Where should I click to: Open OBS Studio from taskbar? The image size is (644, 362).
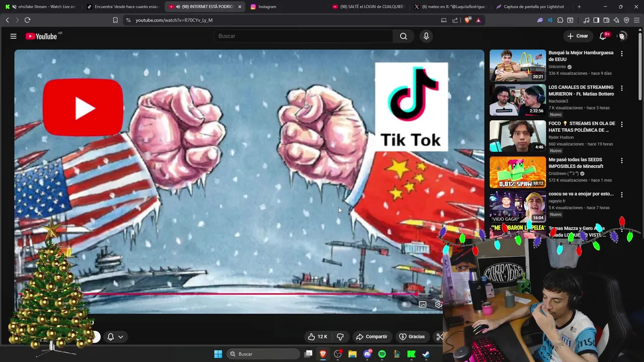[338, 354]
